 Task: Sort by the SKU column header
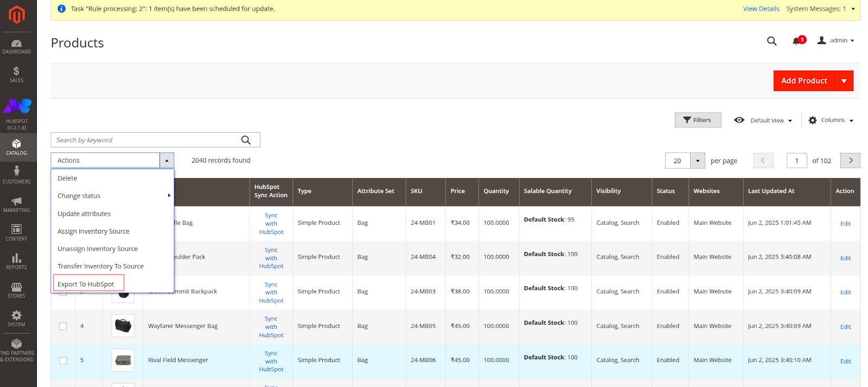(426, 191)
